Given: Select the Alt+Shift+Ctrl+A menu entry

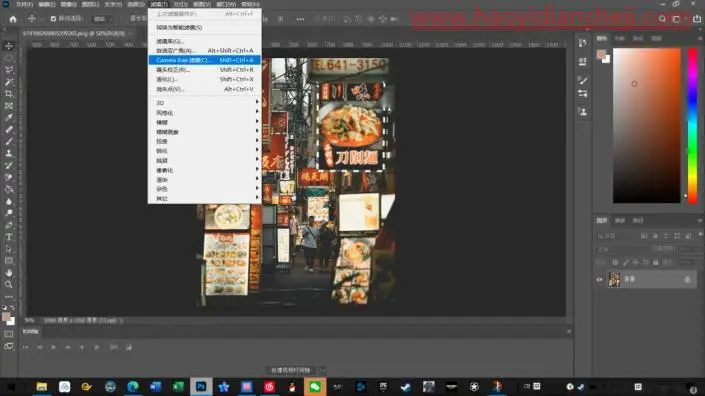Looking at the screenshot, I should pos(205,50).
